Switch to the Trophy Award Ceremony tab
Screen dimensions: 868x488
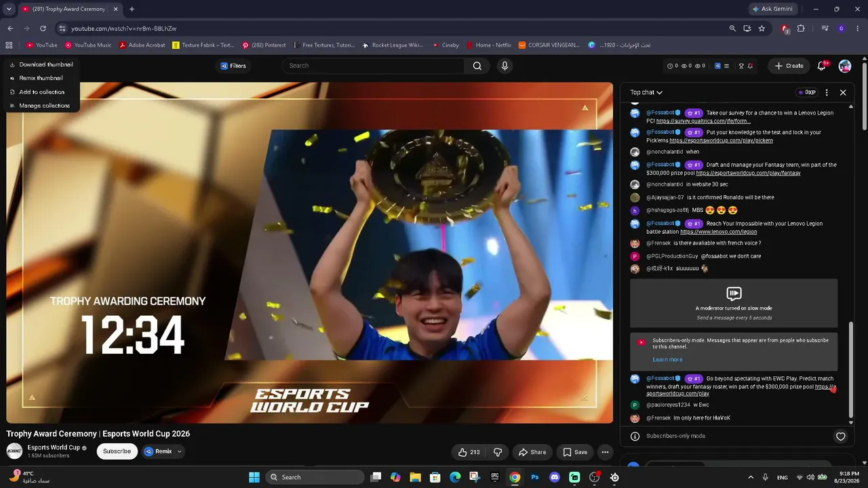[70, 9]
